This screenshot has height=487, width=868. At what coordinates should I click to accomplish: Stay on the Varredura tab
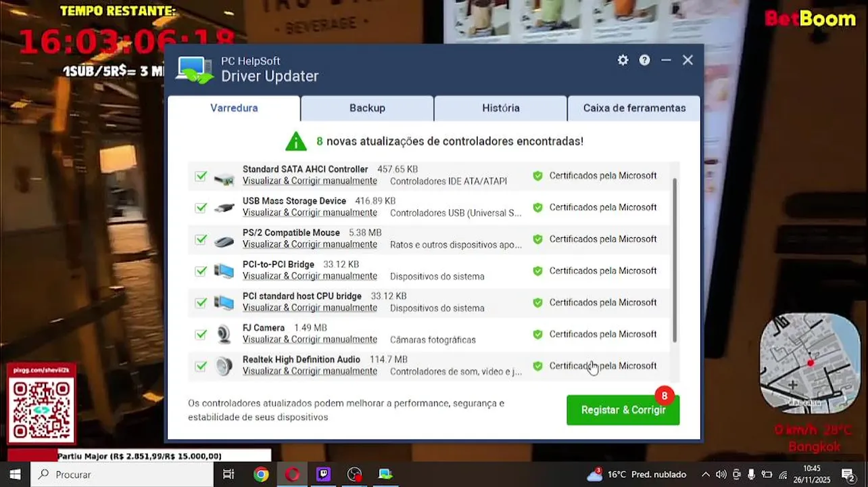click(234, 108)
